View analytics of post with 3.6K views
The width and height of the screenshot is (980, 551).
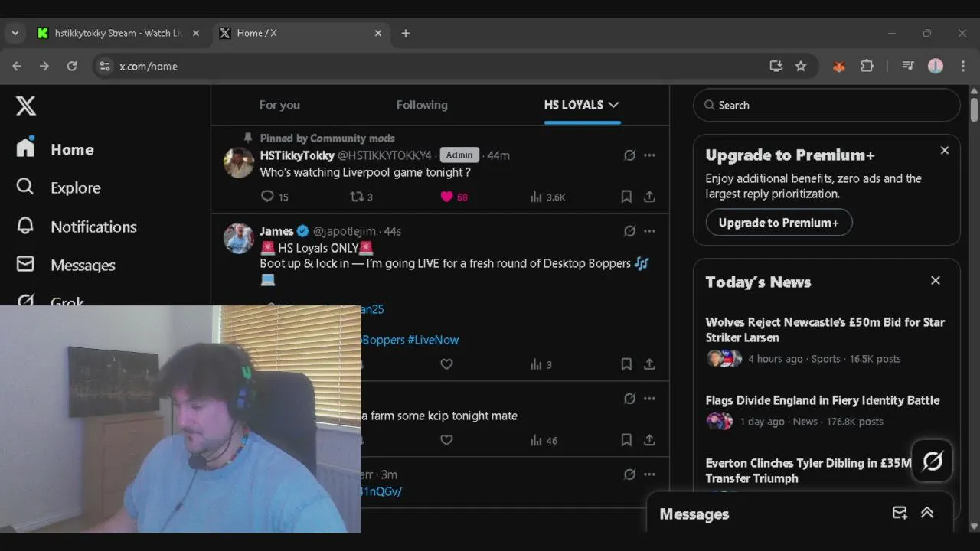pos(547,197)
